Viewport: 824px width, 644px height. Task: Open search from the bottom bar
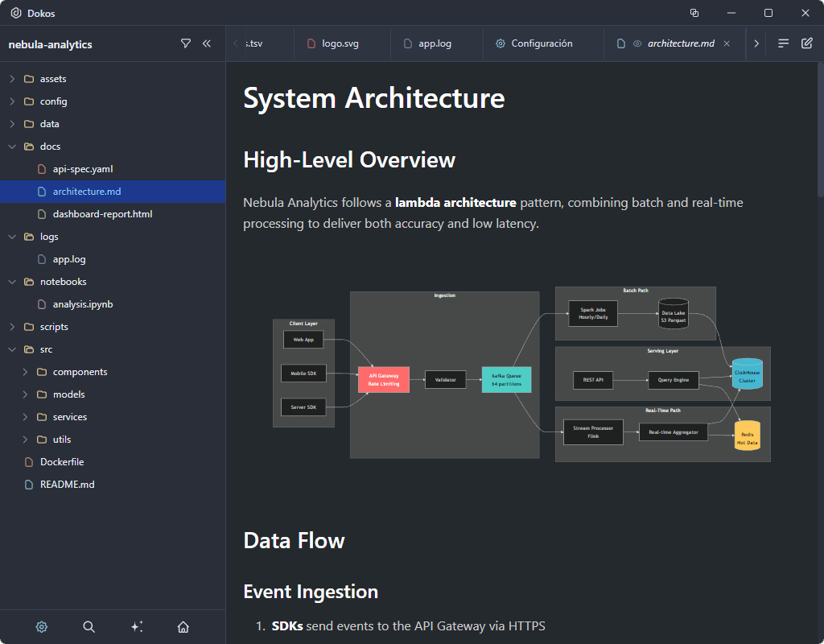89,626
